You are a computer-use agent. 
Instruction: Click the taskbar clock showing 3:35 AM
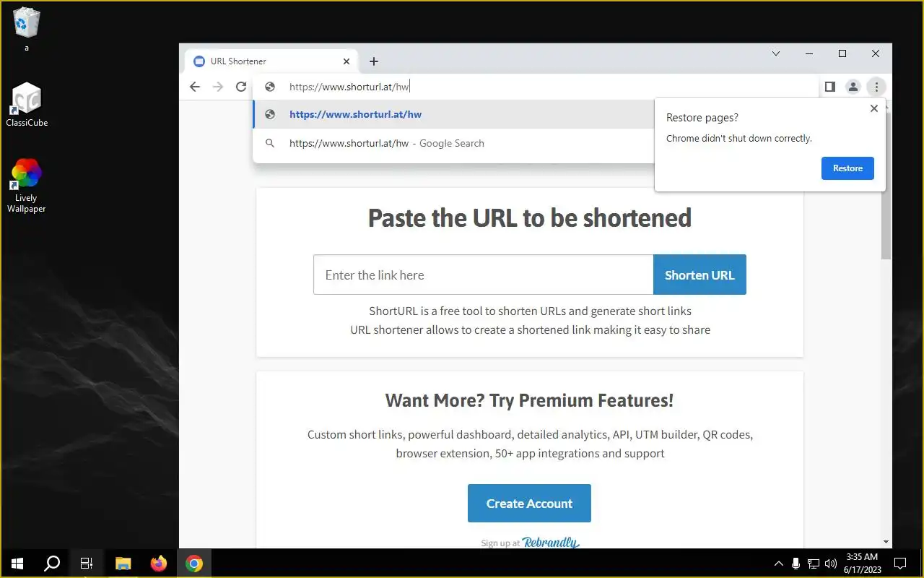coord(862,564)
